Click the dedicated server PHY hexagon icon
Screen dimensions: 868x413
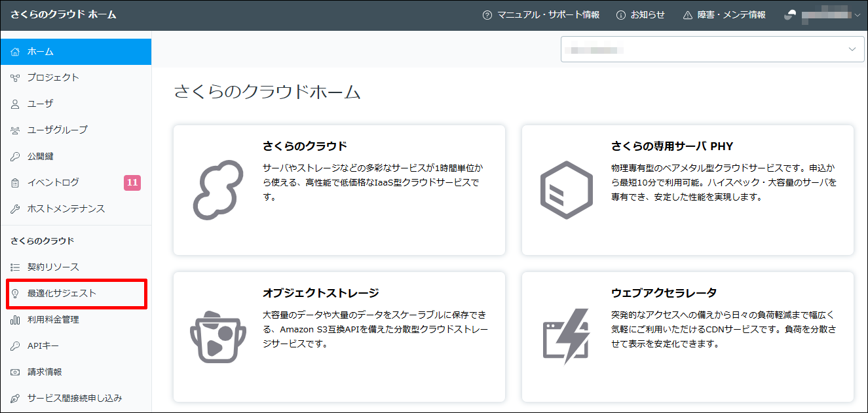point(567,190)
